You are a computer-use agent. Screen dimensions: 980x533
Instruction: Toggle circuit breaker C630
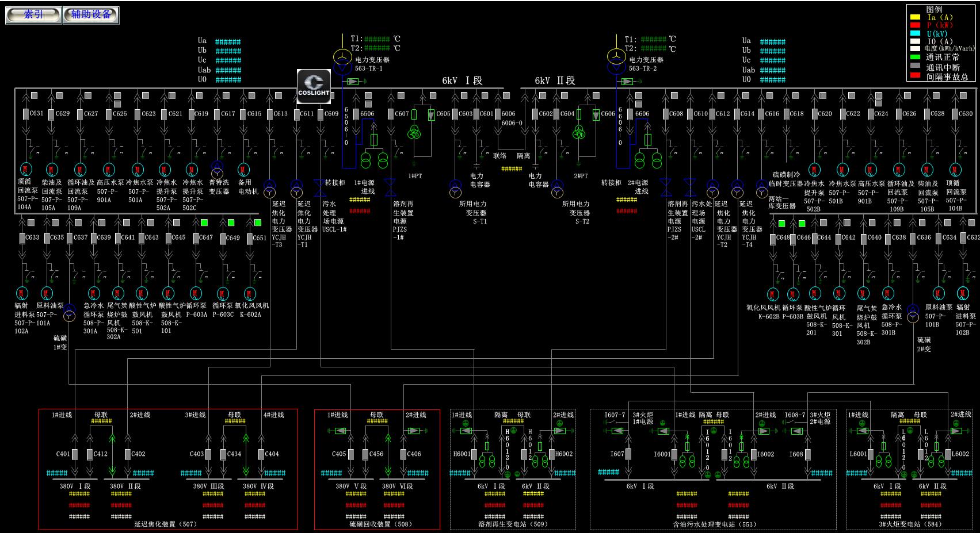[955, 114]
